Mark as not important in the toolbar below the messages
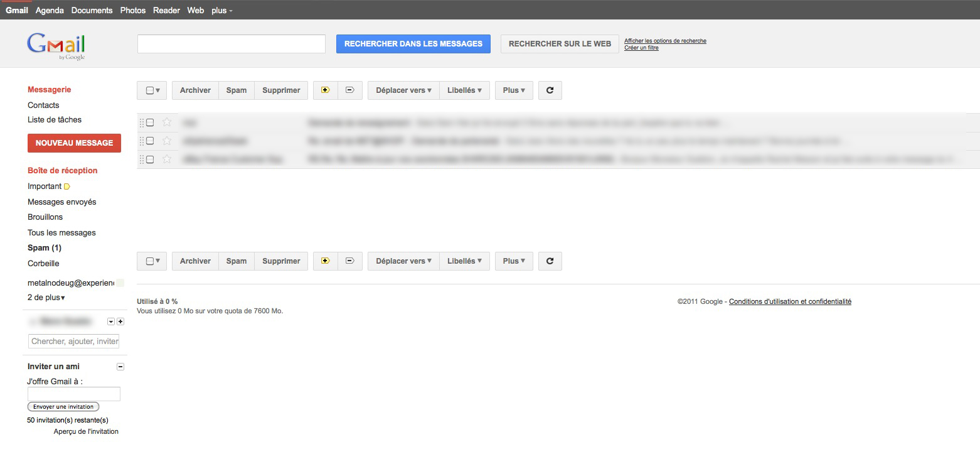This screenshot has width=980, height=464. 350,261
